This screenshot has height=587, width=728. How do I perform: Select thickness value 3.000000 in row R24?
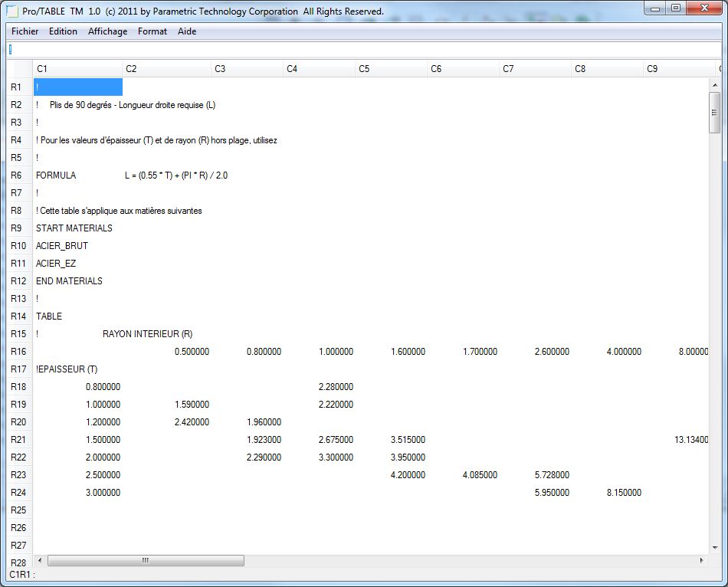point(103,492)
